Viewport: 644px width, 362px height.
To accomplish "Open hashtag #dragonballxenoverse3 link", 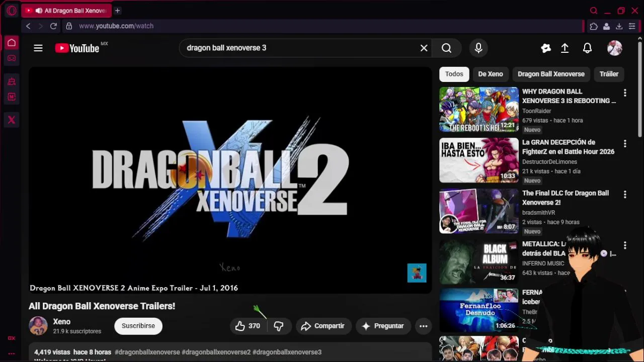I will (x=287, y=352).
